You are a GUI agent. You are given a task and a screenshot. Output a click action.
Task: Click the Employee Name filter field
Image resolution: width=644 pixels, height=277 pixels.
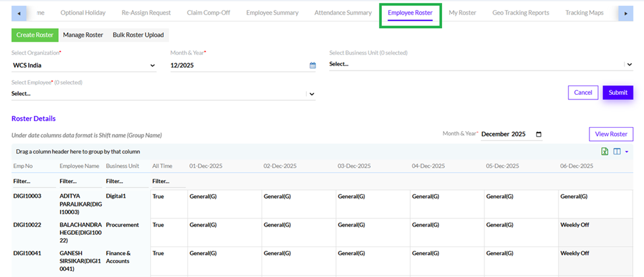tap(80, 181)
